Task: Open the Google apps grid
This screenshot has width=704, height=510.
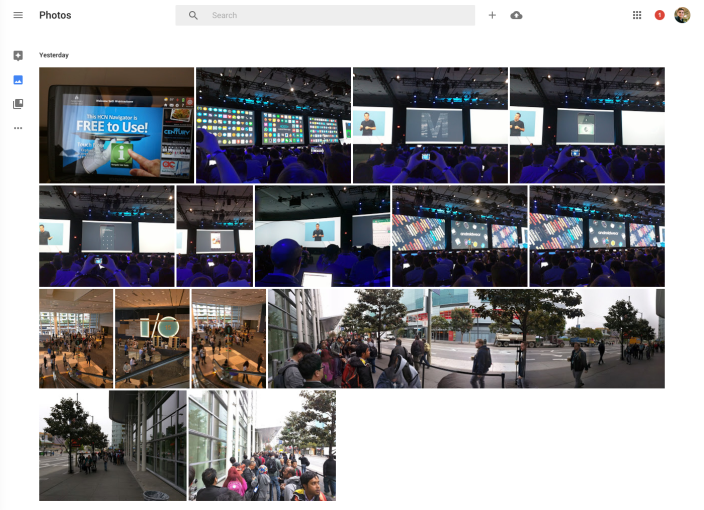Action: click(637, 15)
